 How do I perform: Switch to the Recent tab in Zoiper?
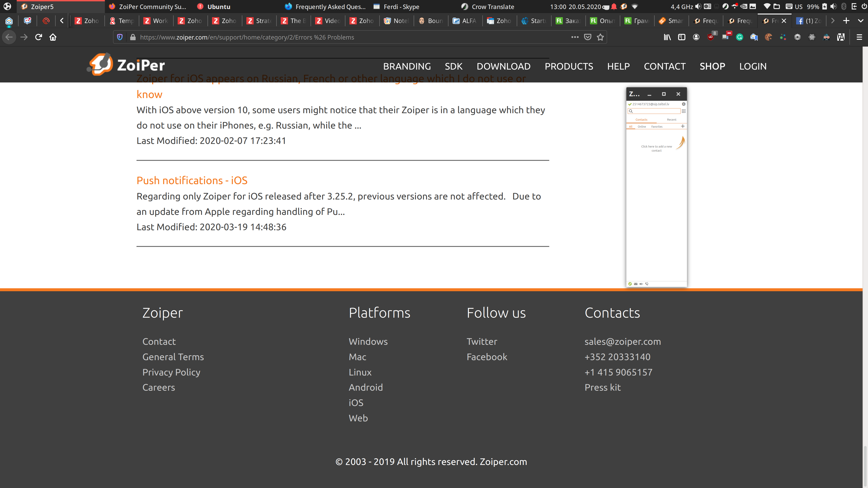pos(672,120)
